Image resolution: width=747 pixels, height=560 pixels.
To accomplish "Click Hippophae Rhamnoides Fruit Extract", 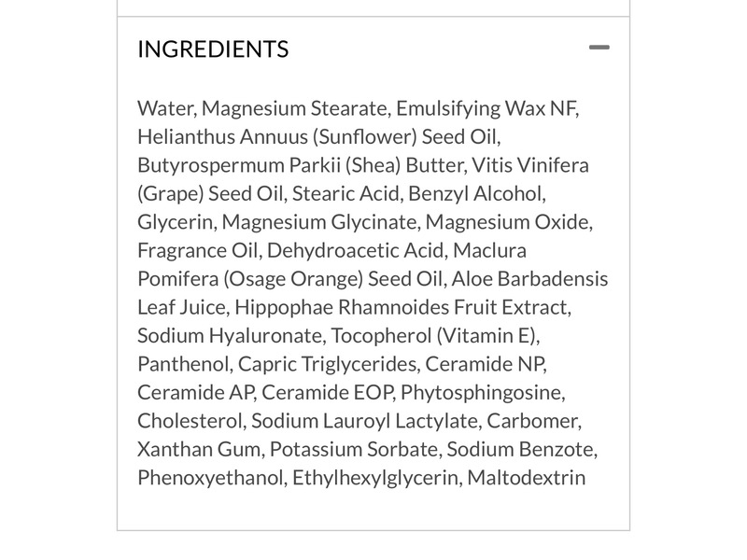I will point(402,307).
